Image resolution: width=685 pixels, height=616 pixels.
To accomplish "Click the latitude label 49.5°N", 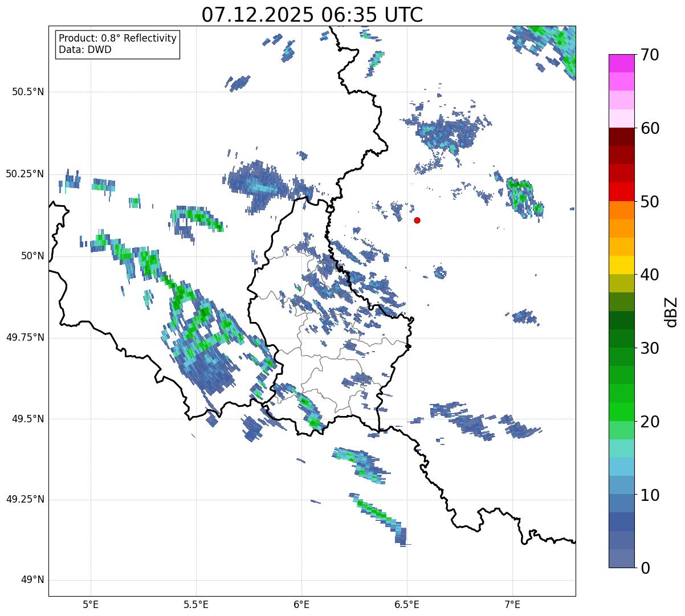I will pyautogui.click(x=28, y=419).
